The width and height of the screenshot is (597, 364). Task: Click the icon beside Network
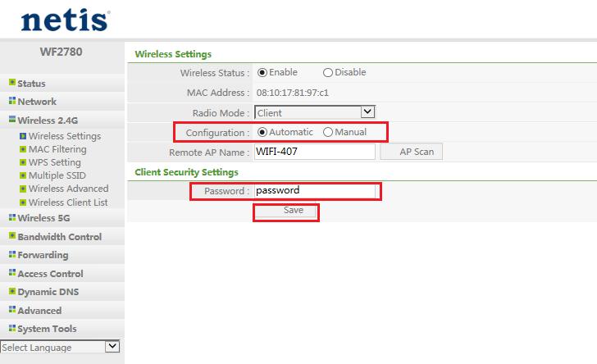11,101
